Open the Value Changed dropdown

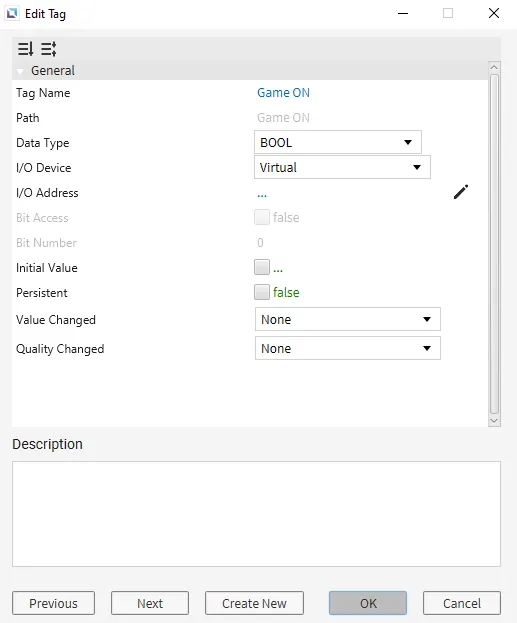tap(348, 319)
